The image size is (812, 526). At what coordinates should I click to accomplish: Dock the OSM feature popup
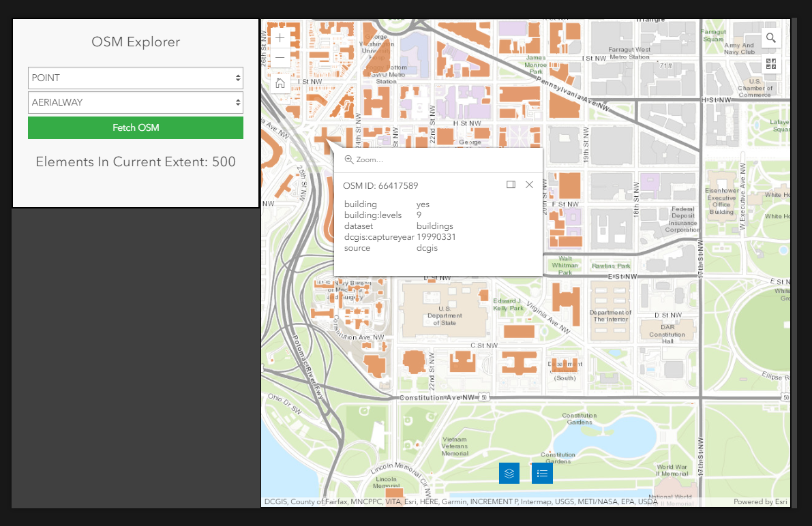pos(511,185)
